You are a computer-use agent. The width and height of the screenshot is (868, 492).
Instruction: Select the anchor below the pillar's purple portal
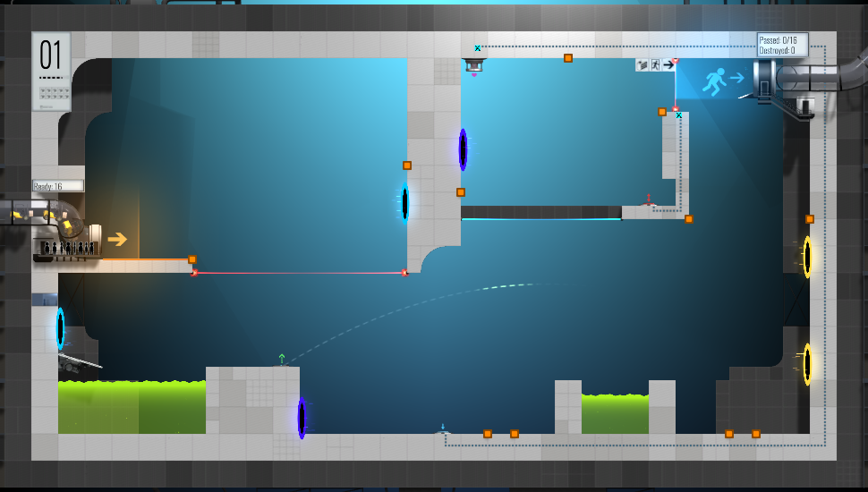pos(461,192)
